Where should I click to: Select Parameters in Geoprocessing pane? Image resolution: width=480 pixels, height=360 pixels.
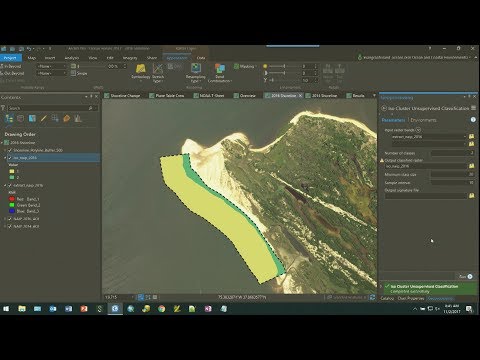[x=393, y=120]
